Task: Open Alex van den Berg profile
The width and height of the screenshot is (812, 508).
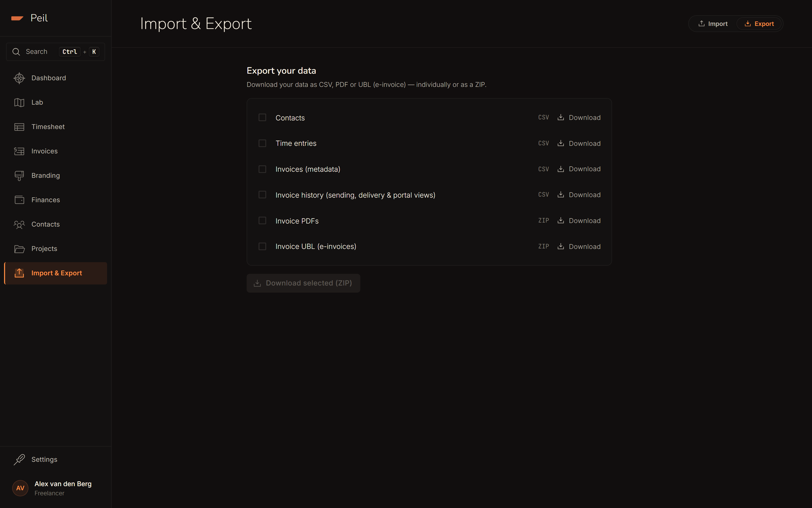Action: pyautogui.click(x=55, y=488)
